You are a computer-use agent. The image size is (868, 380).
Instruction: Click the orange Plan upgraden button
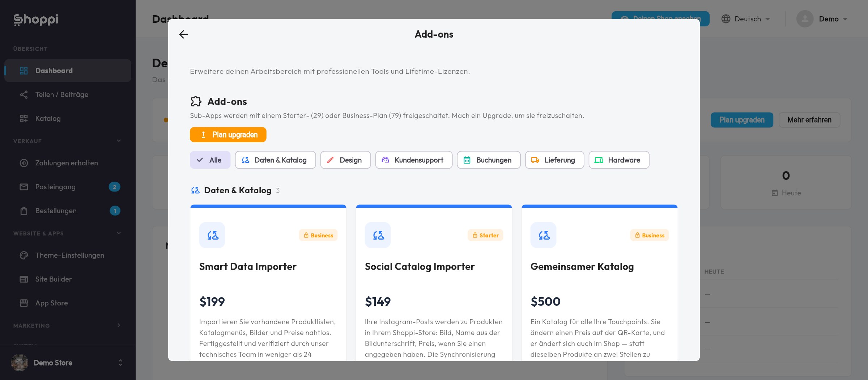228,135
